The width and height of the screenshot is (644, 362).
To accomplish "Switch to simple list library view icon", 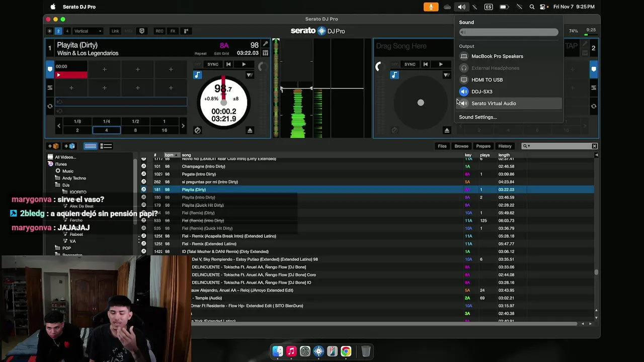I will pyautogui.click(x=91, y=146).
